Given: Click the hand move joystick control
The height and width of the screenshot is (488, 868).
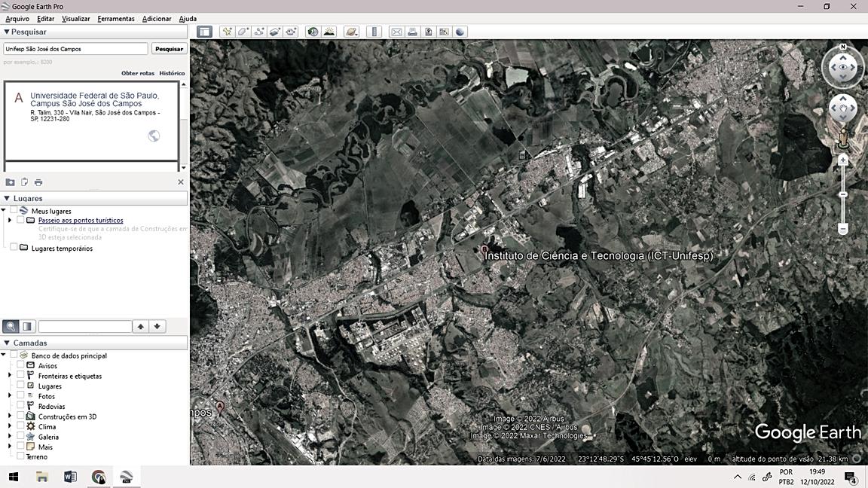Looking at the screenshot, I should point(843,108).
